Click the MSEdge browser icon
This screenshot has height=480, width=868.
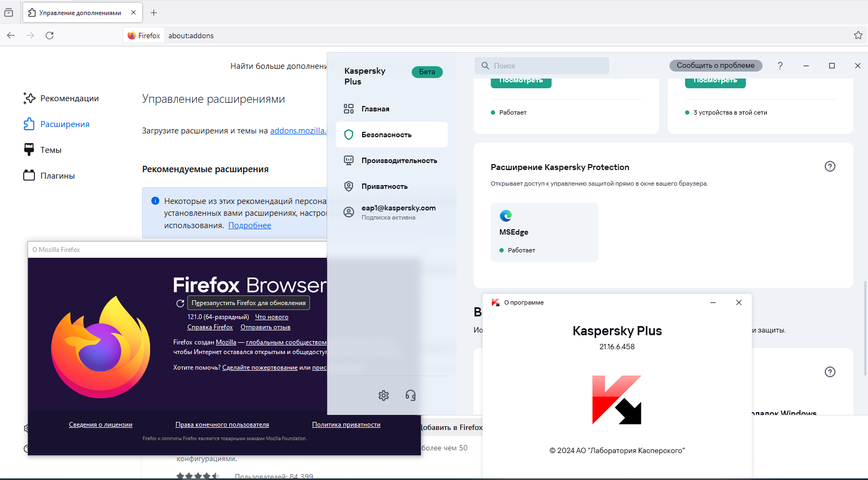click(506, 216)
